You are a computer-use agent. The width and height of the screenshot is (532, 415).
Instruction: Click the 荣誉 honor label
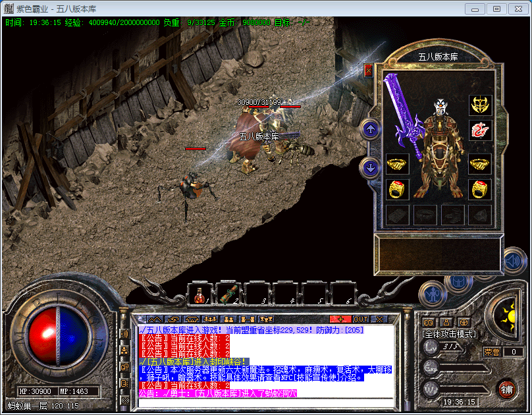coord(492,352)
